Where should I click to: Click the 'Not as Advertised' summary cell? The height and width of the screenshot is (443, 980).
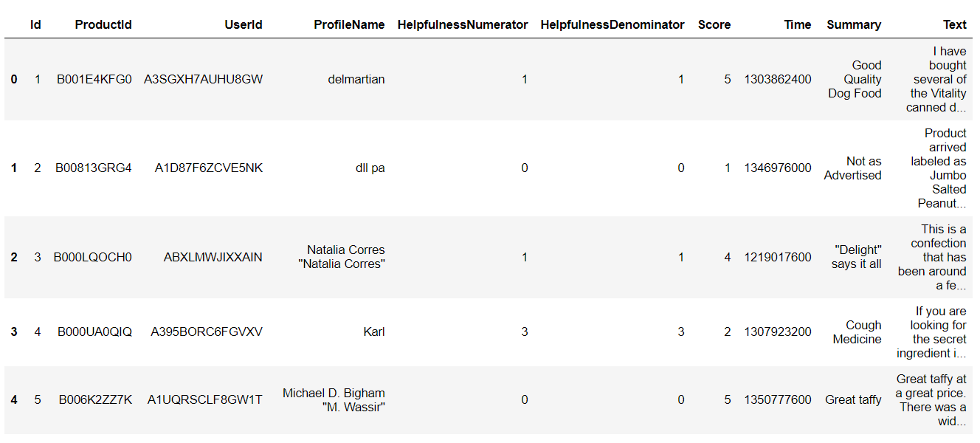click(x=853, y=168)
